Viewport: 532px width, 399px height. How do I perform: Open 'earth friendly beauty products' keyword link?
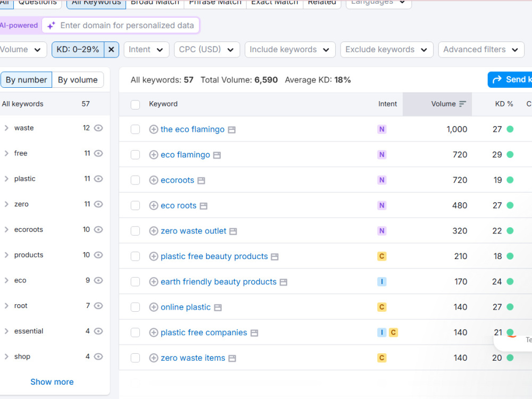click(x=219, y=282)
